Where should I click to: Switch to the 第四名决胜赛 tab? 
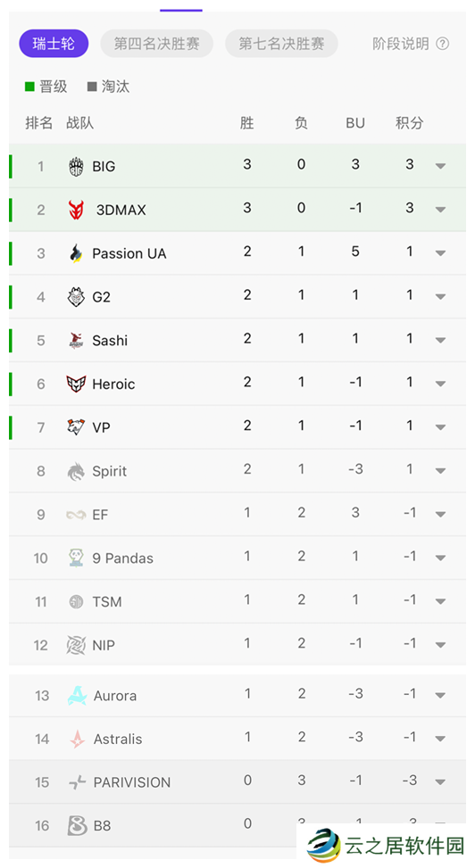coord(157,44)
